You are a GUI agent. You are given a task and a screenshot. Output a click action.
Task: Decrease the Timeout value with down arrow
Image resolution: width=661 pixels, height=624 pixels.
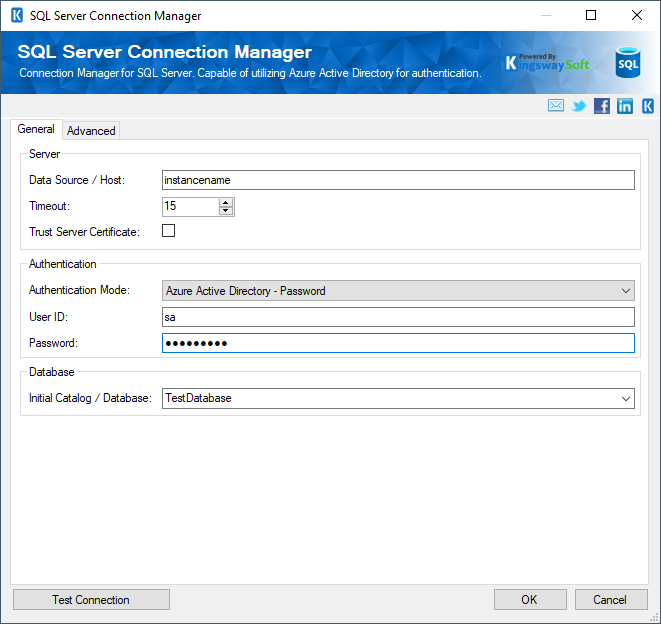pyautogui.click(x=226, y=211)
